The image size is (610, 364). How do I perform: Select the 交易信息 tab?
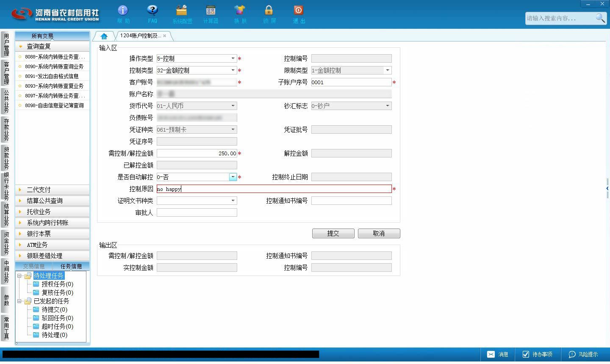click(x=34, y=266)
